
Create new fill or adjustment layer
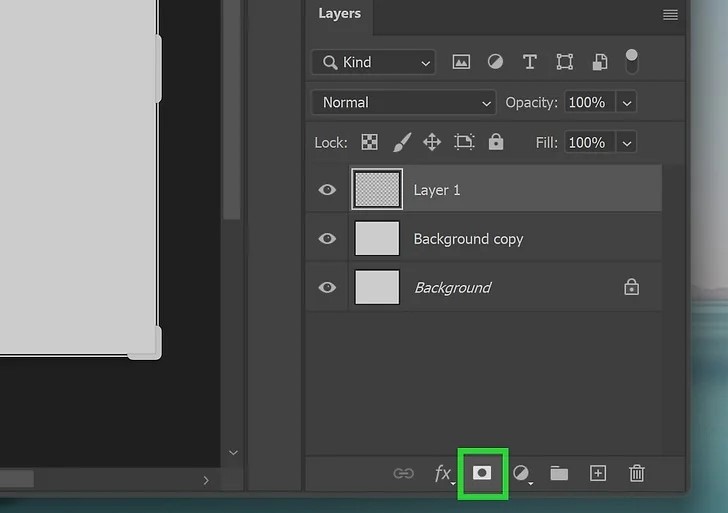point(521,473)
